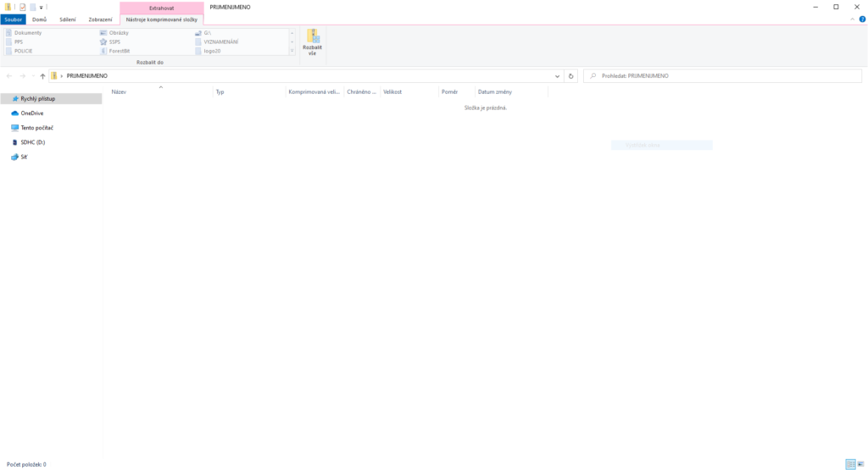Image resolution: width=868 pixels, height=470 pixels.
Task: Switch to details view in status bar
Action: pyautogui.click(x=849, y=464)
